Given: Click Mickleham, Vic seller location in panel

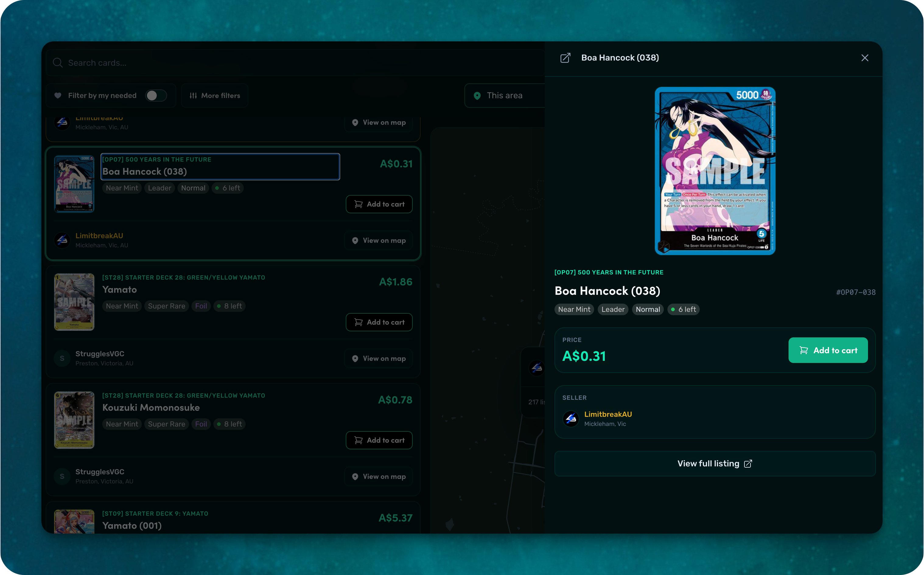Looking at the screenshot, I should (605, 423).
